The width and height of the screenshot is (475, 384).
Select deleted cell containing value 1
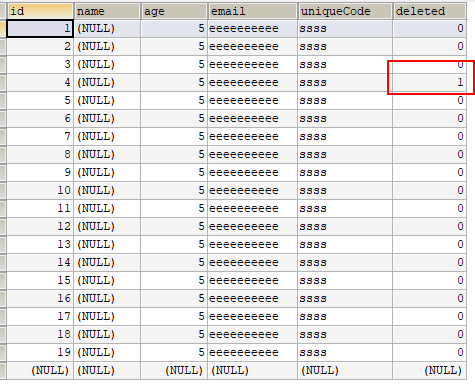[x=430, y=82]
